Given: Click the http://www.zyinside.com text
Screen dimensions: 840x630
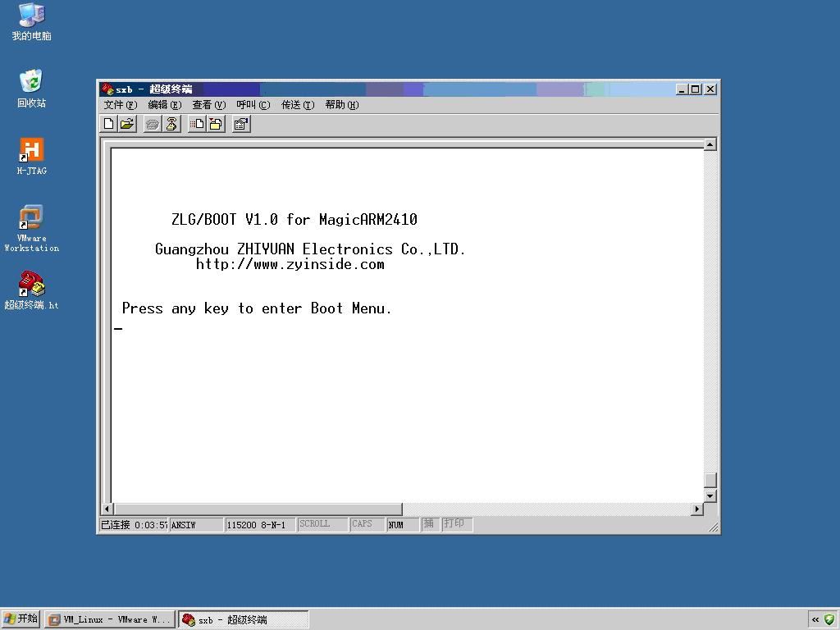Looking at the screenshot, I should pyautogui.click(x=290, y=264).
